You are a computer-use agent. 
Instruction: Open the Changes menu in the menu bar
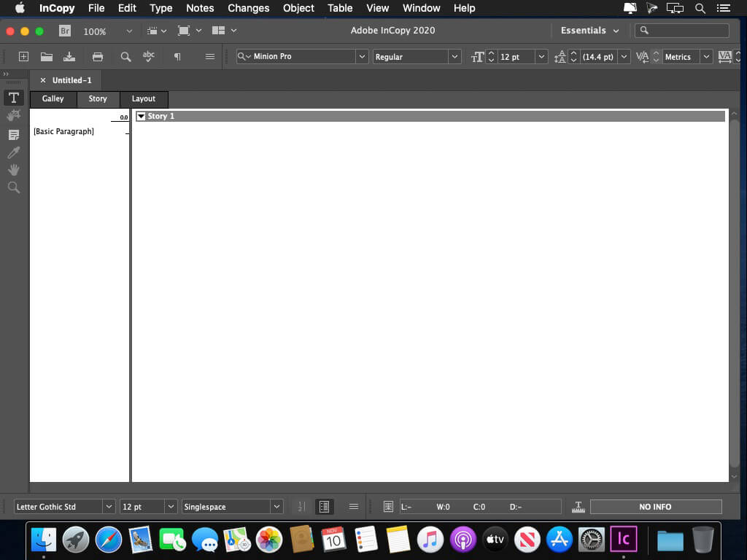point(248,8)
